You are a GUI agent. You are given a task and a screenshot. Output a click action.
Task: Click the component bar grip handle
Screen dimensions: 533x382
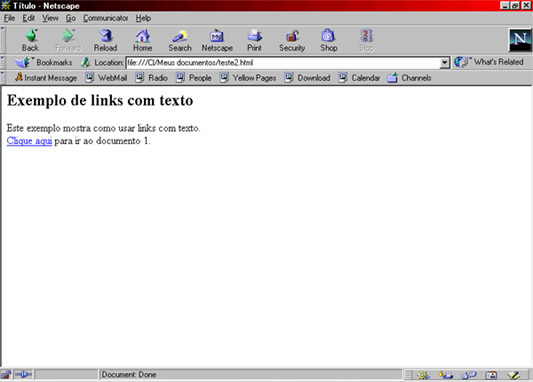click(408, 375)
